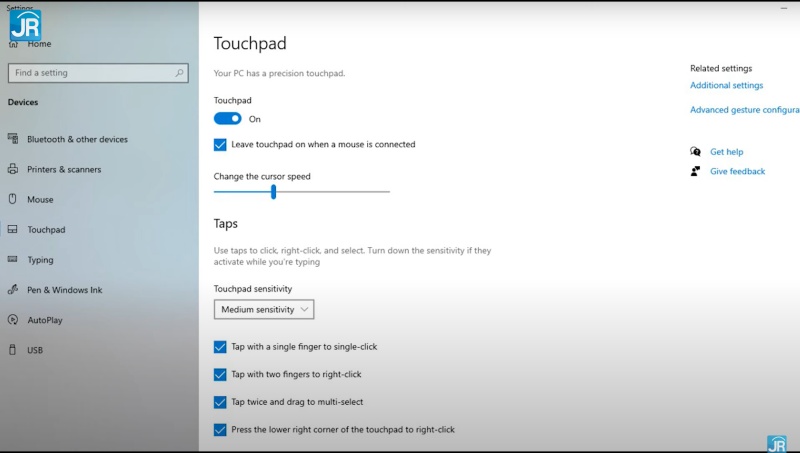Turn off the Touchpad toggle switch
Viewport: 800px width, 453px height.
pyautogui.click(x=228, y=119)
